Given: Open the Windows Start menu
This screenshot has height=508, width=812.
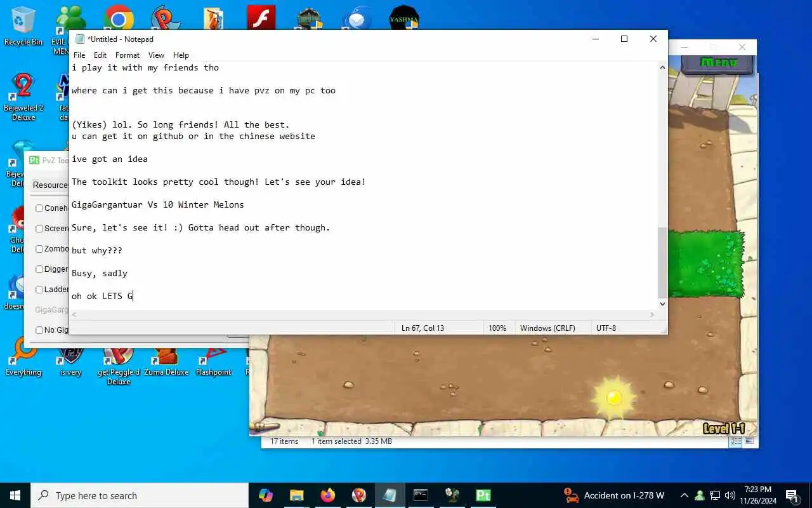Looking at the screenshot, I should coord(15,495).
